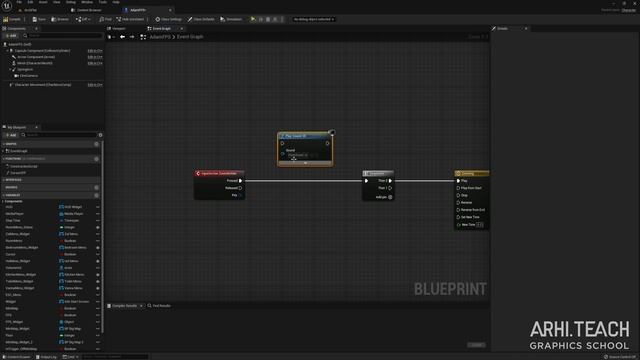Add new variable with plus icon
The width and height of the screenshot is (640, 360).
[97, 196]
